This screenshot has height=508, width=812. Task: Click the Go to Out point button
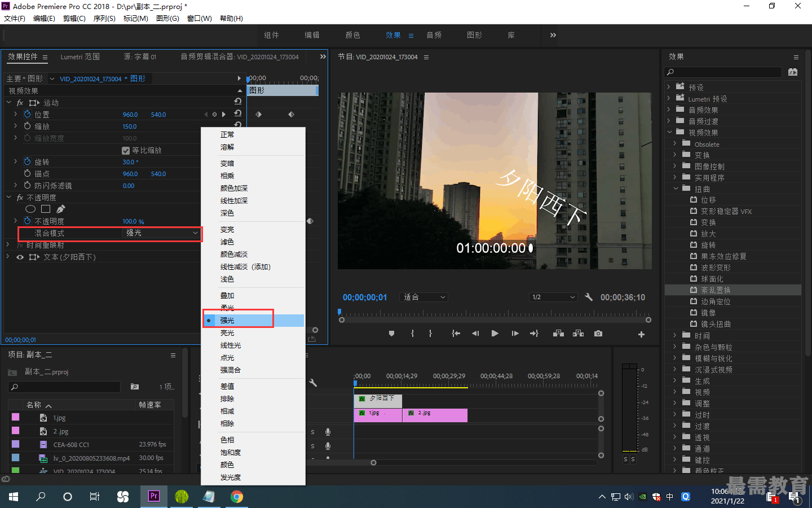pyautogui.click(x=534, y=334)
